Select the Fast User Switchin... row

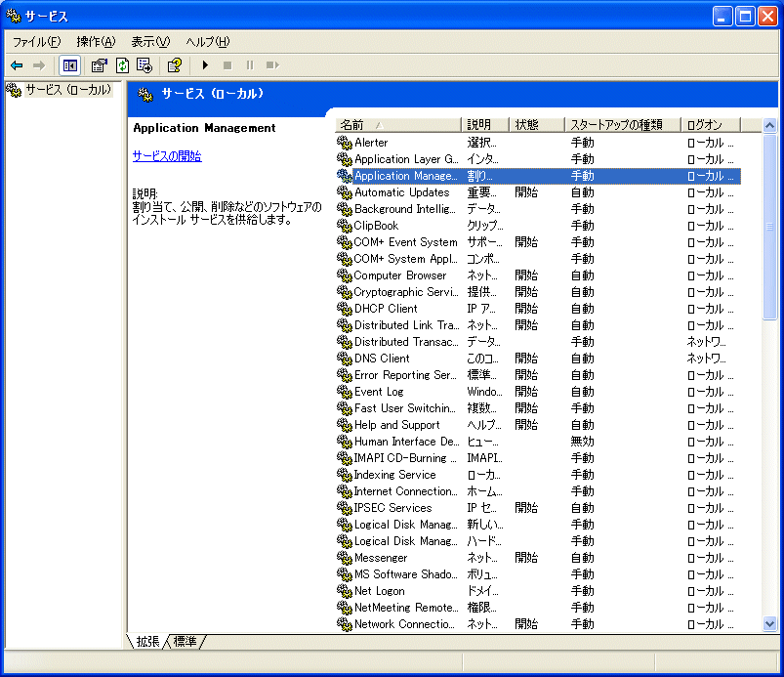(x=538, y=408)
